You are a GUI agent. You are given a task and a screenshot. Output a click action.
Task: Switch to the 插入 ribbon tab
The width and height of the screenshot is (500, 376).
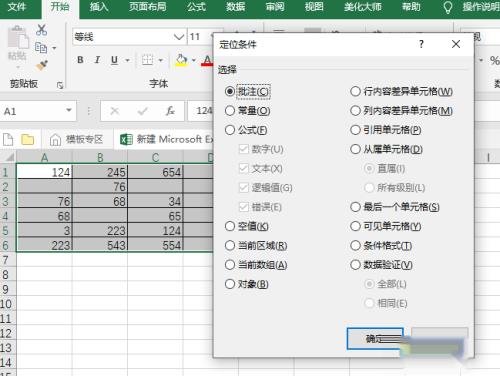[99, 7]
